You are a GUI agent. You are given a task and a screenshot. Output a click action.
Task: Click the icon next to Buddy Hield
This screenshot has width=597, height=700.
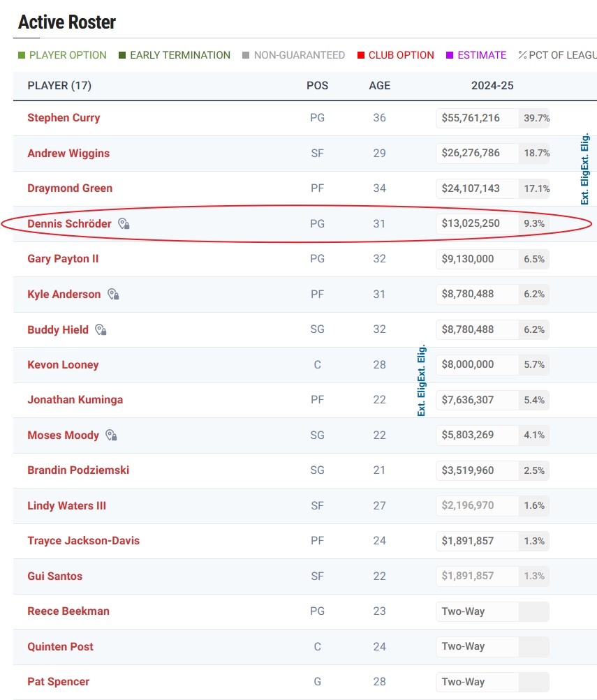tap(101, 330)
